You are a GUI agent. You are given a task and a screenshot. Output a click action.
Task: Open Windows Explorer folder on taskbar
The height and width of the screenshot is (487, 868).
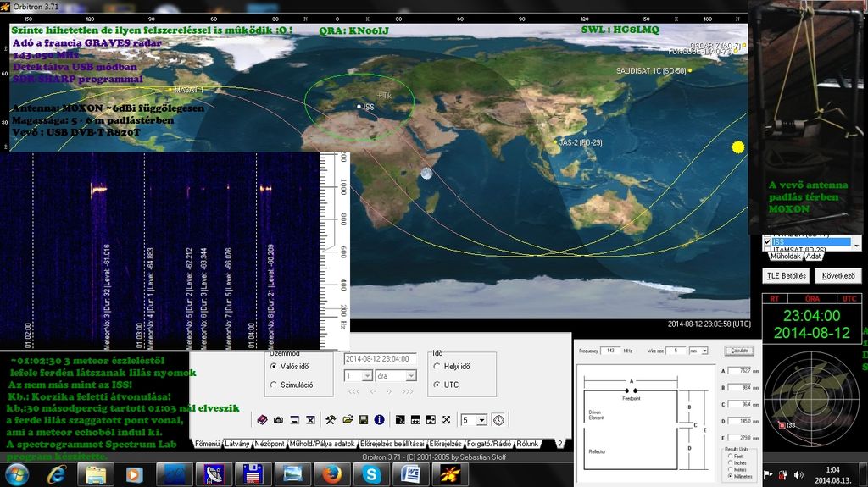click(x=96, y=474)
